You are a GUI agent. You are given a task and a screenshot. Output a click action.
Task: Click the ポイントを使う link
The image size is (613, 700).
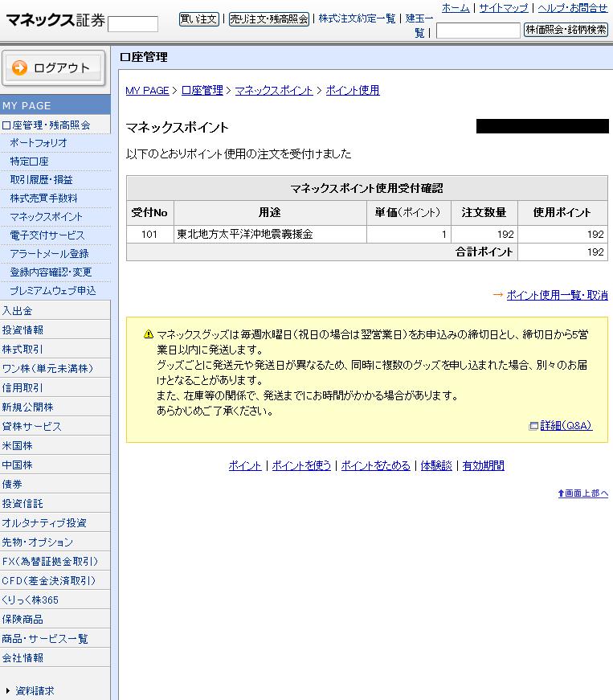[x=301, y=465]
